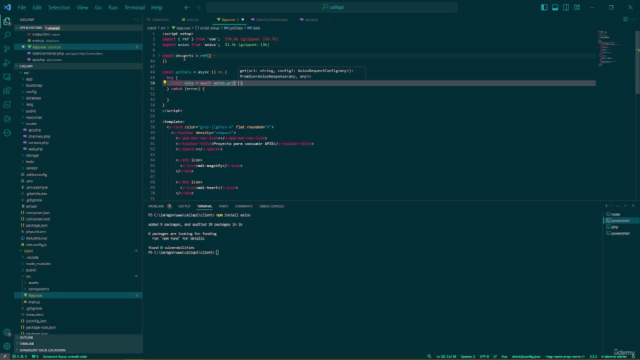
Task: Open Run and Debug view
Action: pos(7,63)
